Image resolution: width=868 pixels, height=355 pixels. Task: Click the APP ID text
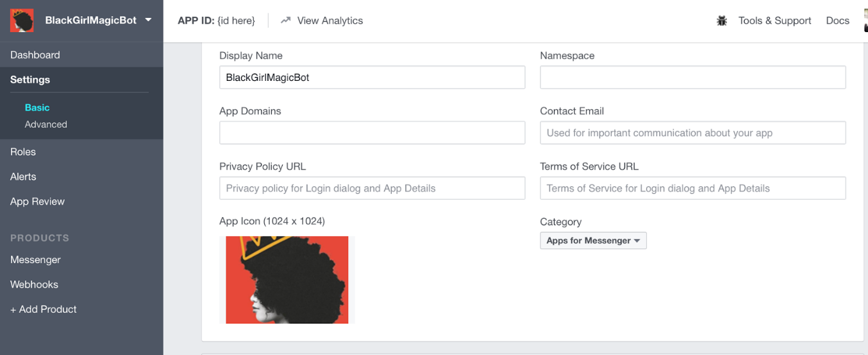point(216,21)
